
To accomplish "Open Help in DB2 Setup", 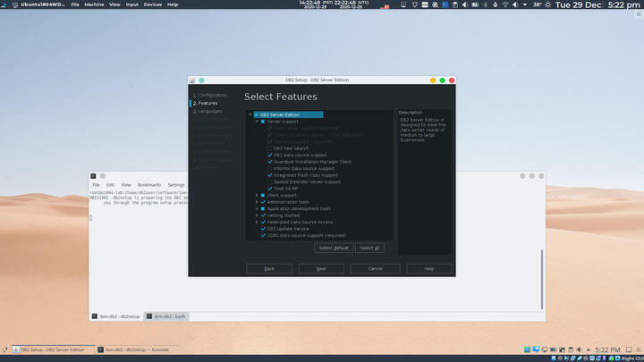I will [x=429, y=269].
